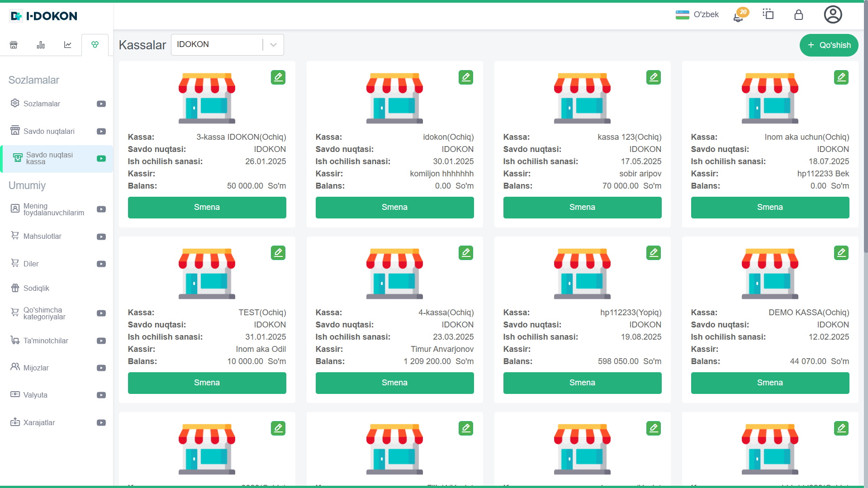Click the notifications bell with badge
The image size is (868, 488).
coord(739,15)
